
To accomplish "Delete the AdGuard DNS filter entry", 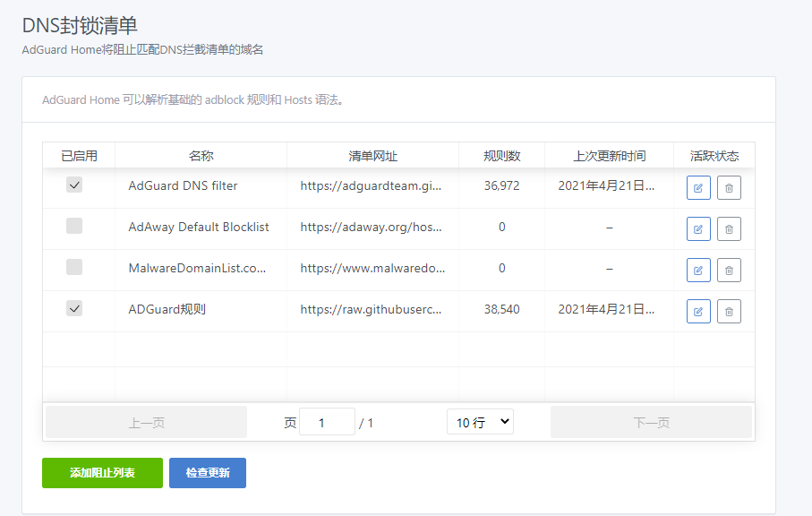I will point(729,187).
